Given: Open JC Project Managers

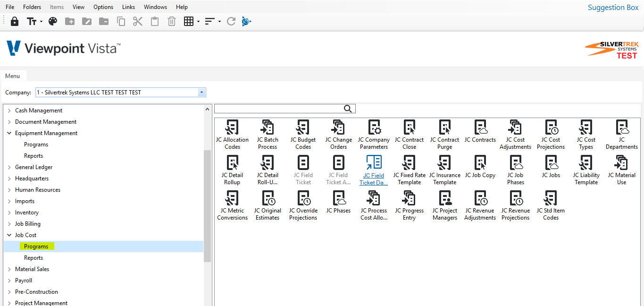Looking at the screenshot, I should (x=444, y=205).
